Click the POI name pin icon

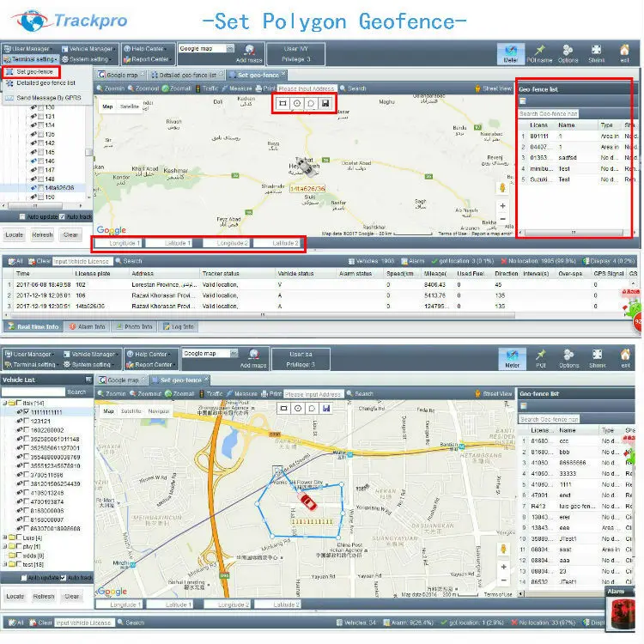[540, 50]
